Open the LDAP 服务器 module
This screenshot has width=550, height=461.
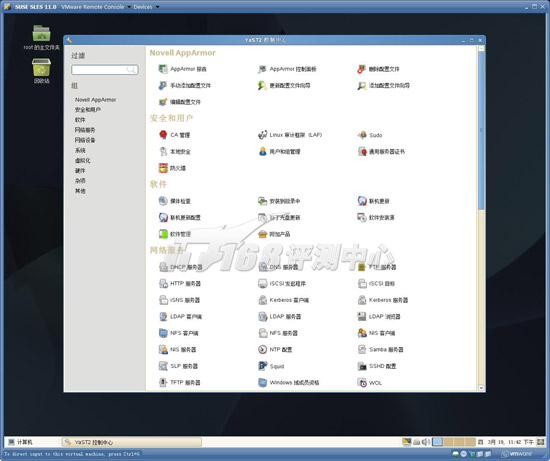click(x=280, y=316)
